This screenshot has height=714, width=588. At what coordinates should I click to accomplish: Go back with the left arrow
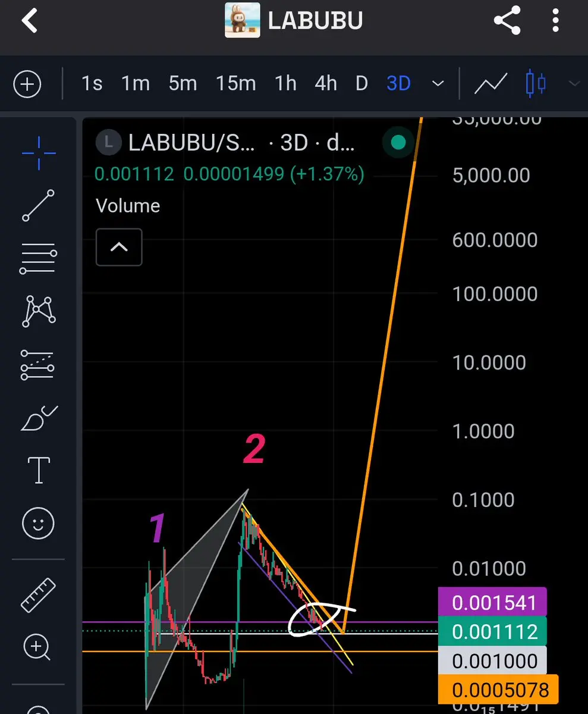point(30,21)
